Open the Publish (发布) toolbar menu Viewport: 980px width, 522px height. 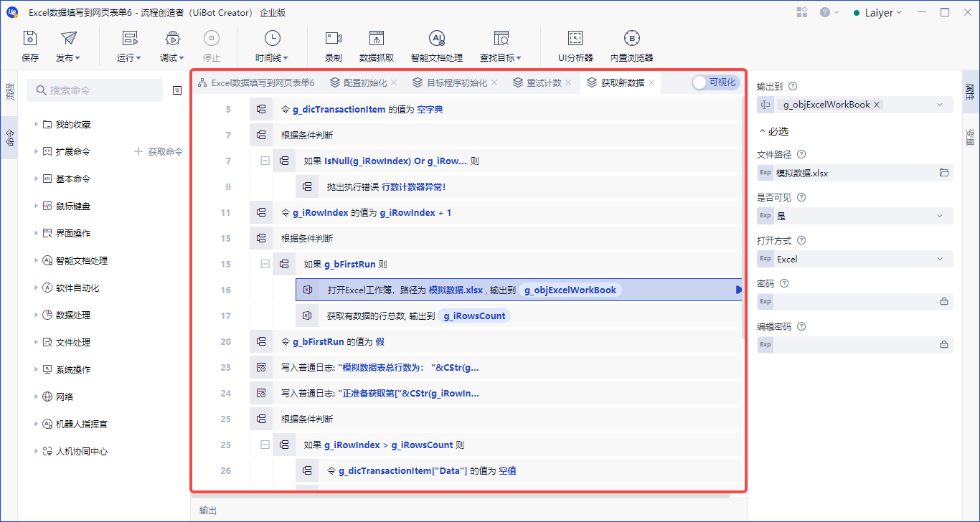pyautogui.click(x=68, y=47)
